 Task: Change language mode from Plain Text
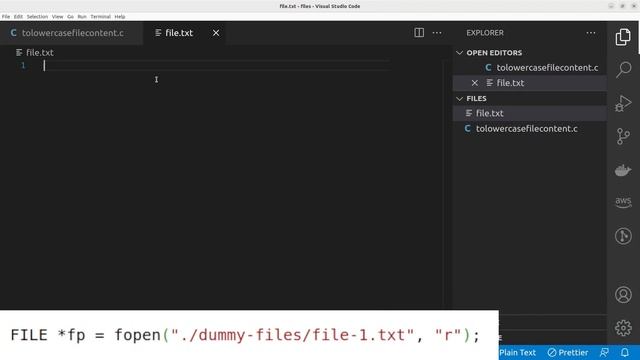(x=517, y=352)
